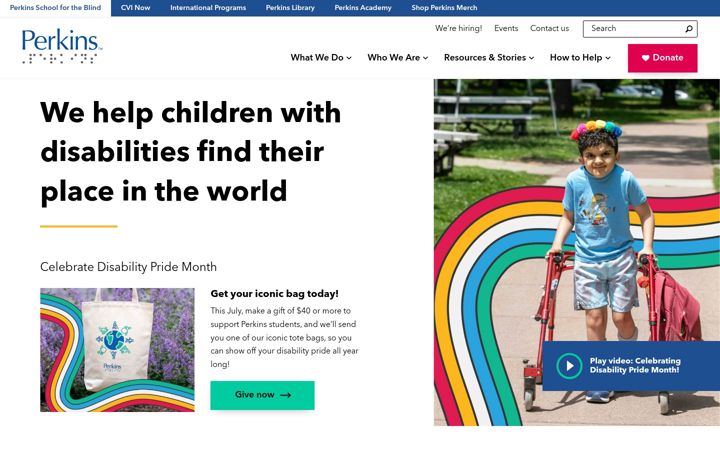Click the arrow on Give now button
This screenshot has height=450, width=720.
pyautogui.click(x=286, y=395)
